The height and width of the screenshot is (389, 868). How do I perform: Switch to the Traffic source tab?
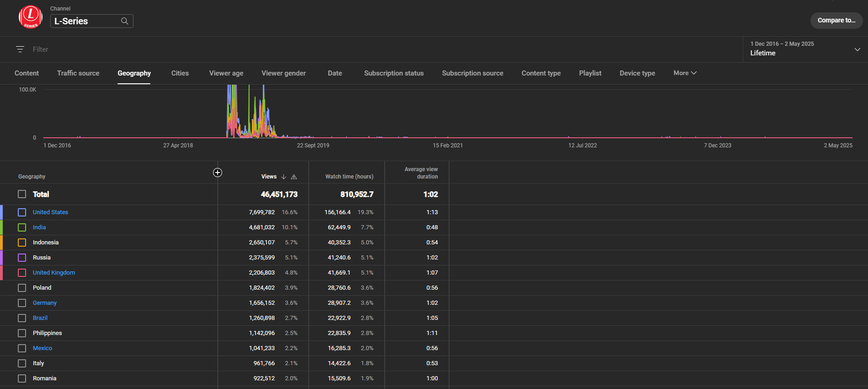tap(78, 73)
